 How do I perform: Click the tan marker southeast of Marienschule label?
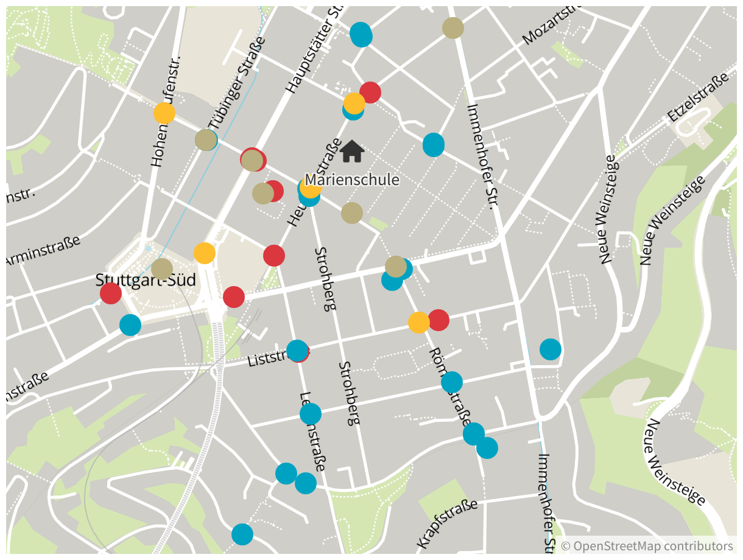[352, 213]
